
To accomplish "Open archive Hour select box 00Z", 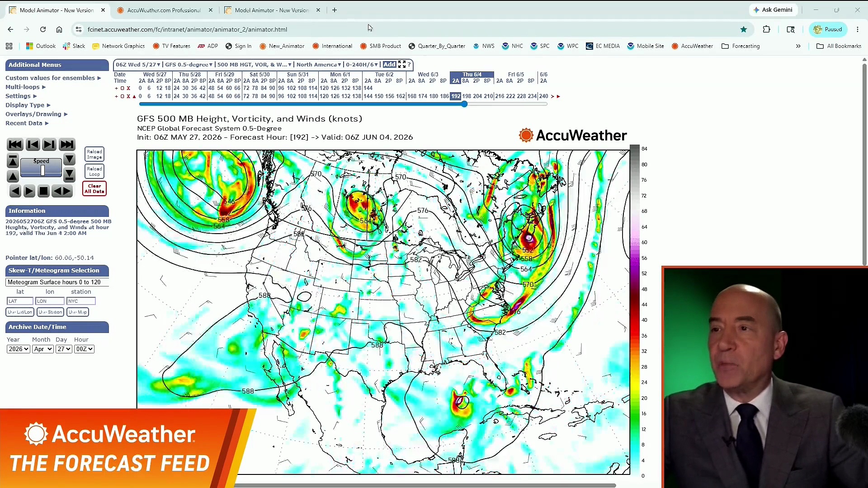I will click(x=84, y=349).
